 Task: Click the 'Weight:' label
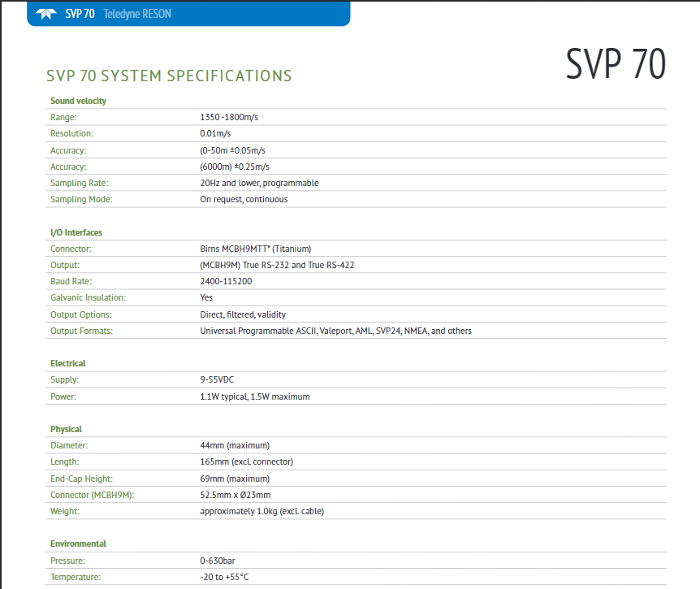[65, 511]
